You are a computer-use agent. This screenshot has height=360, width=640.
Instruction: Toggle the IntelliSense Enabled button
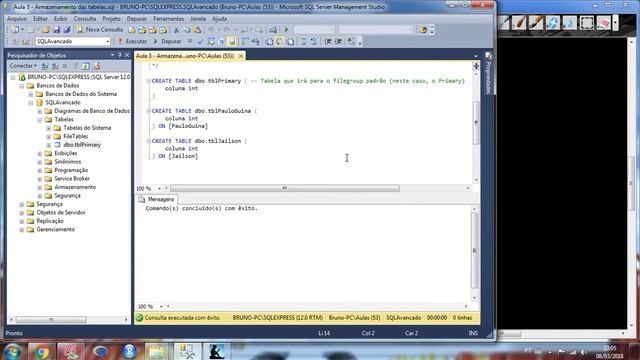[232, 41]
